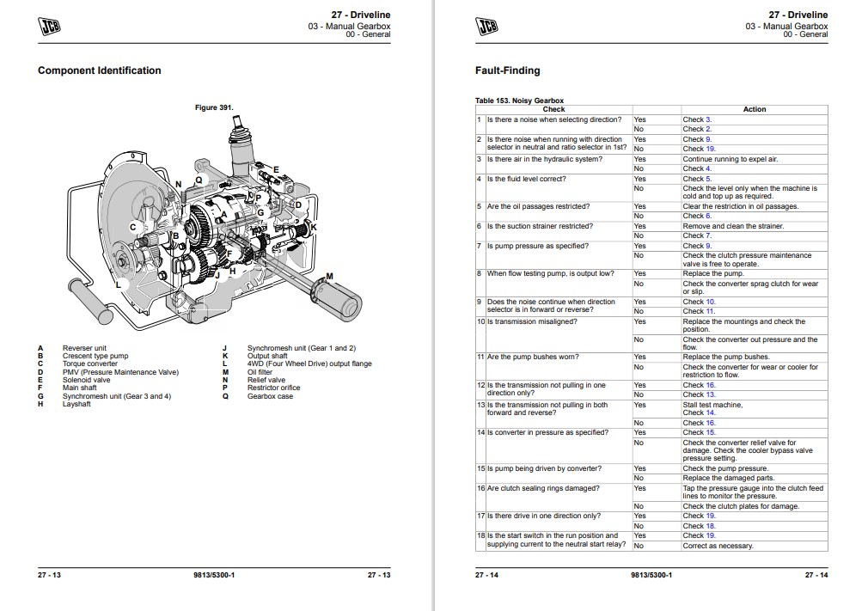Click the gearbox case label Q in the diagram

pos(199,180)
